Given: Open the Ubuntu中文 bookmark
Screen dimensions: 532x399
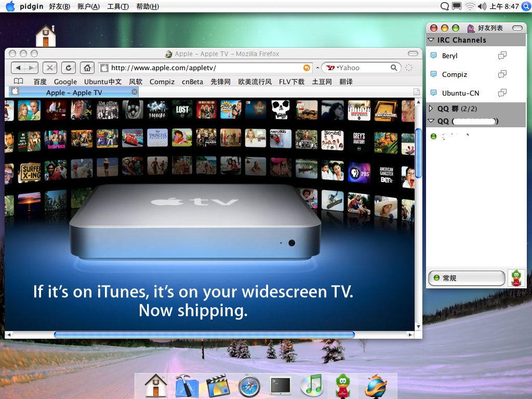Looking at the screenshot, I should [x=103, y=82].
